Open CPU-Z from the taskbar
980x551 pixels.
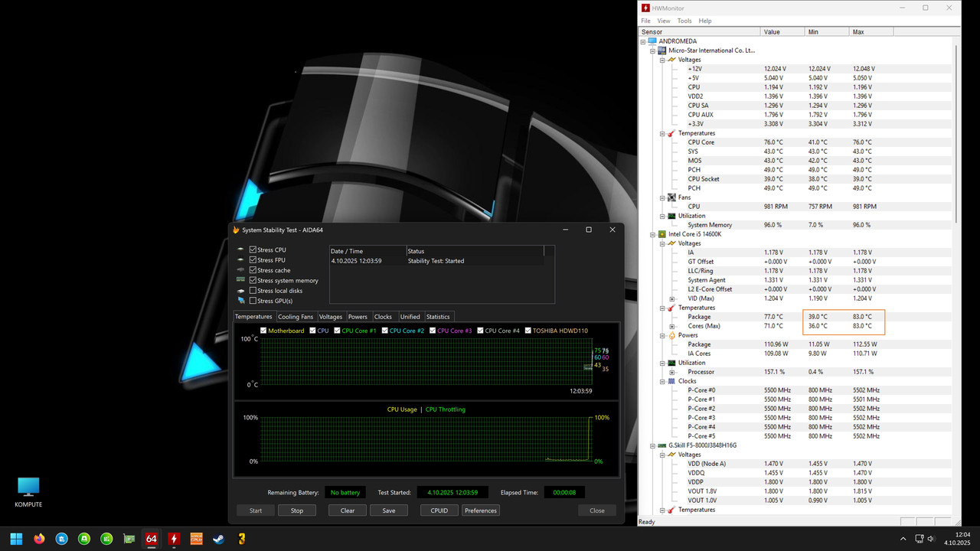click(196, 539)
